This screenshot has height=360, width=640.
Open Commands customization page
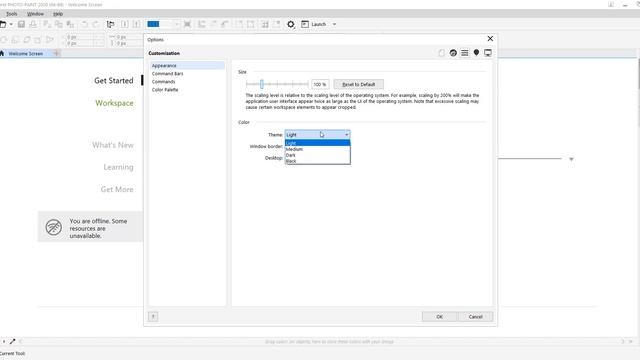click(x=163, y=82)
